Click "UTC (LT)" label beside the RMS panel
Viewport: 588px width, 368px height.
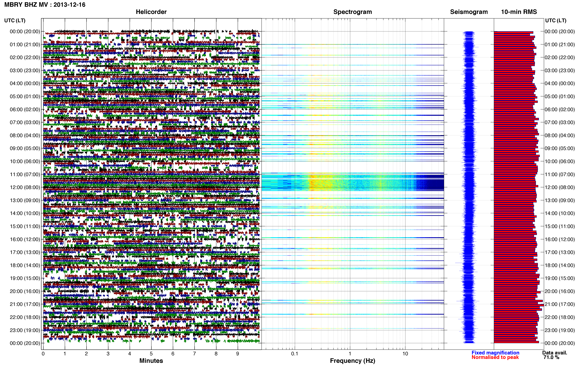point(556,20)
